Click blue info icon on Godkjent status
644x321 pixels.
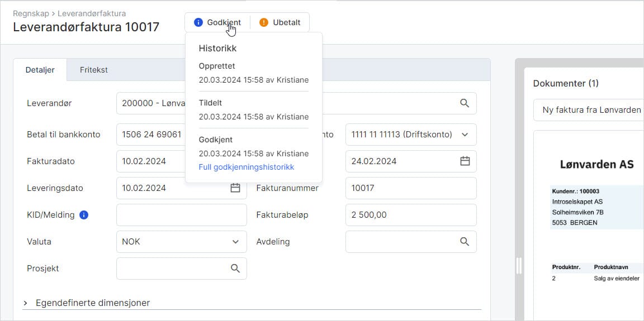coord(198,22)
